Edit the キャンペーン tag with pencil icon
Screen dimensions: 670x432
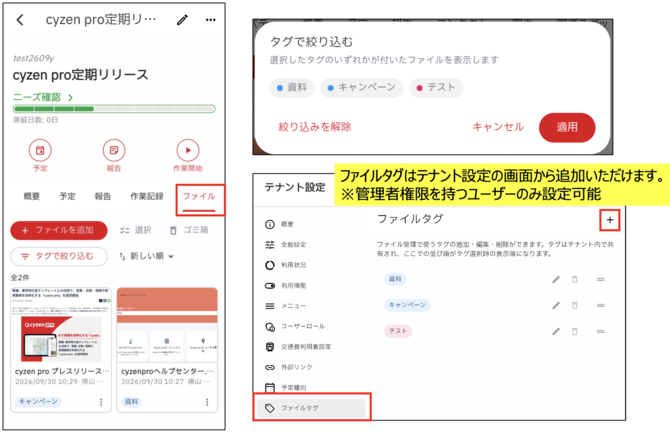[556, 306]
